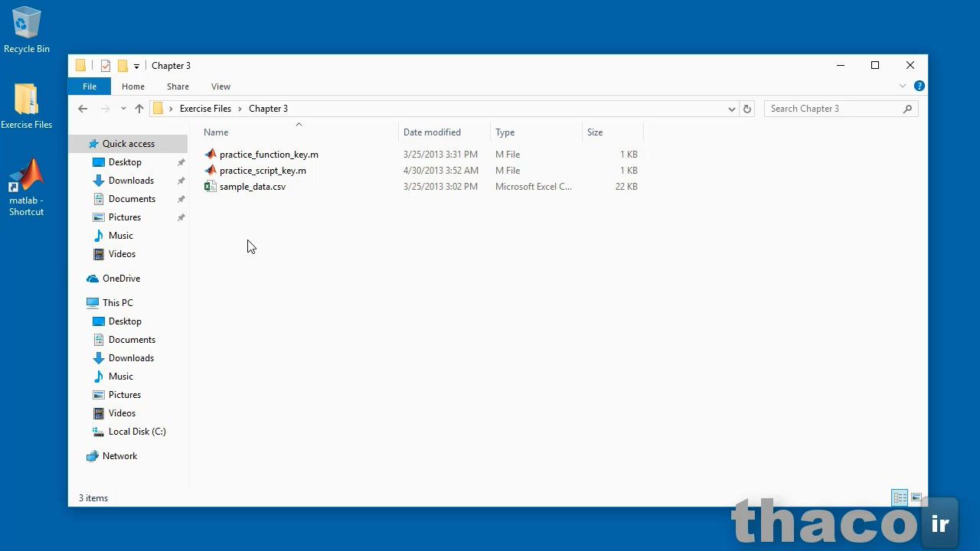Switch to Details view in status bar
Screen dimensions: 980x551
[x=900, y=497]
